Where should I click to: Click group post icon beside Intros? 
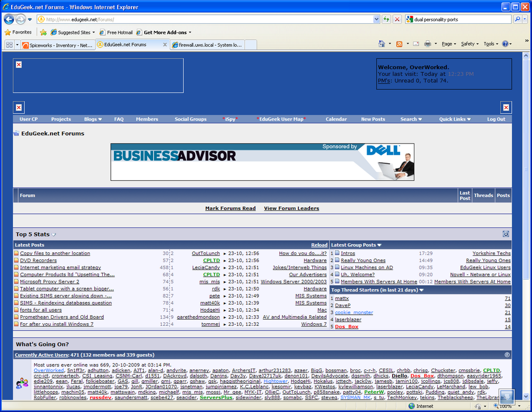pos(337,253)
